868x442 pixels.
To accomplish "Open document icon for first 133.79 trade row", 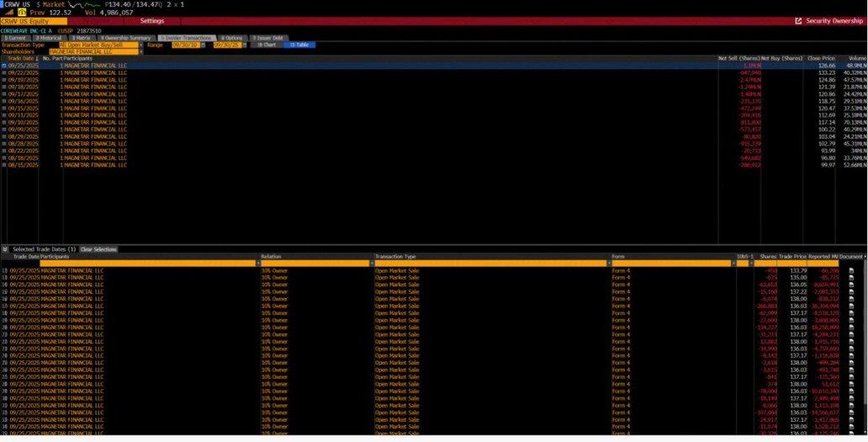I will click(x=851, y=271).
